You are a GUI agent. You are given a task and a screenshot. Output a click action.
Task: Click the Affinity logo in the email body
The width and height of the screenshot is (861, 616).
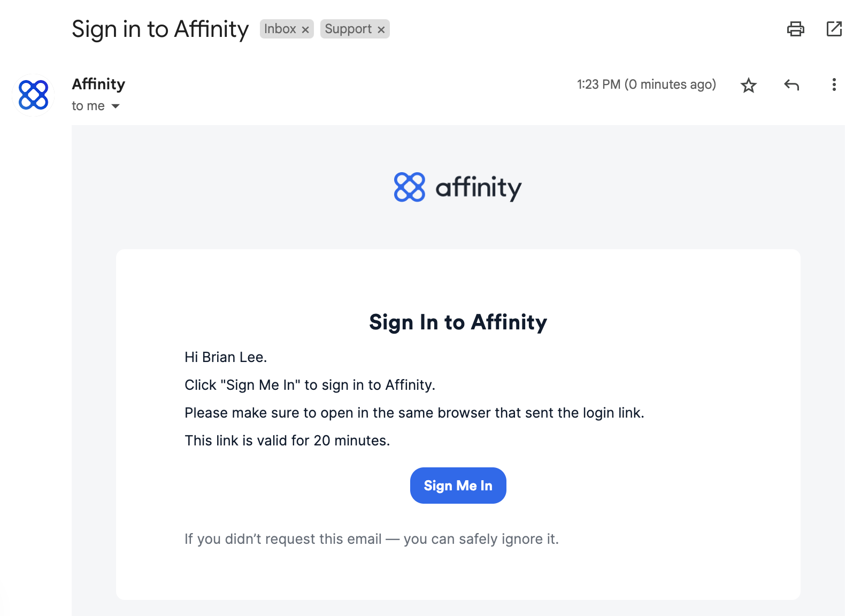457,187
